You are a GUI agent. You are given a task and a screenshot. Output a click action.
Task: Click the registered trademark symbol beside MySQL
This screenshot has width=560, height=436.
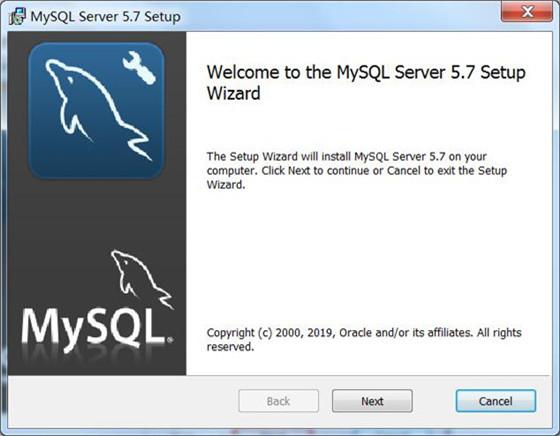click(x=170, y=340)
